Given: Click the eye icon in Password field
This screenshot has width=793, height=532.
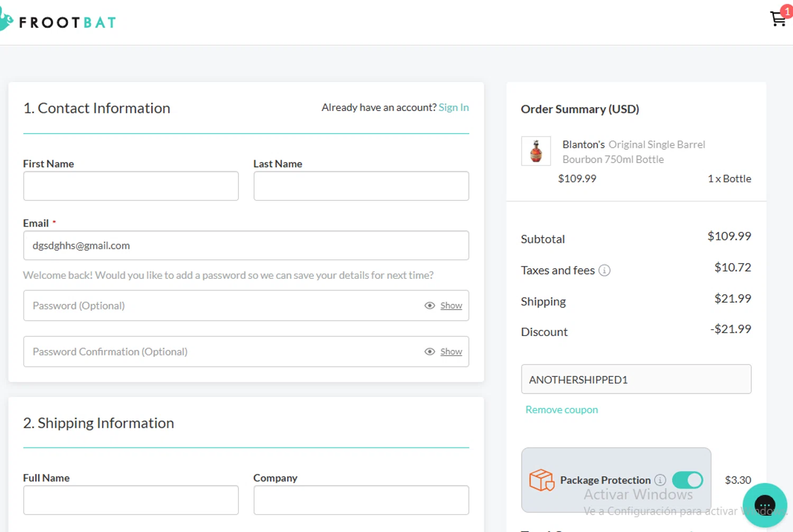Looking at the screenshot, I should [430, 305].
